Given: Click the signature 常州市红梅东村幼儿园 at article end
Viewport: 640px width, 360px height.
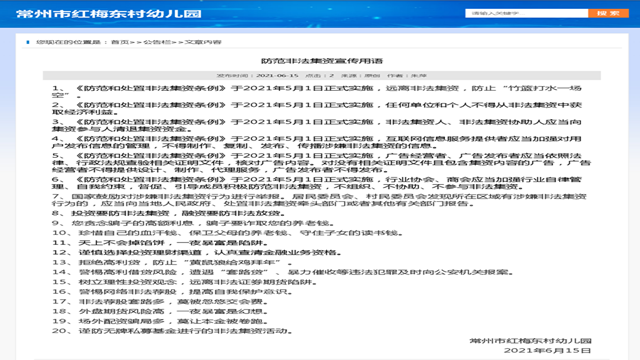Looking at the screenshot, I should (x=530, y=341).
